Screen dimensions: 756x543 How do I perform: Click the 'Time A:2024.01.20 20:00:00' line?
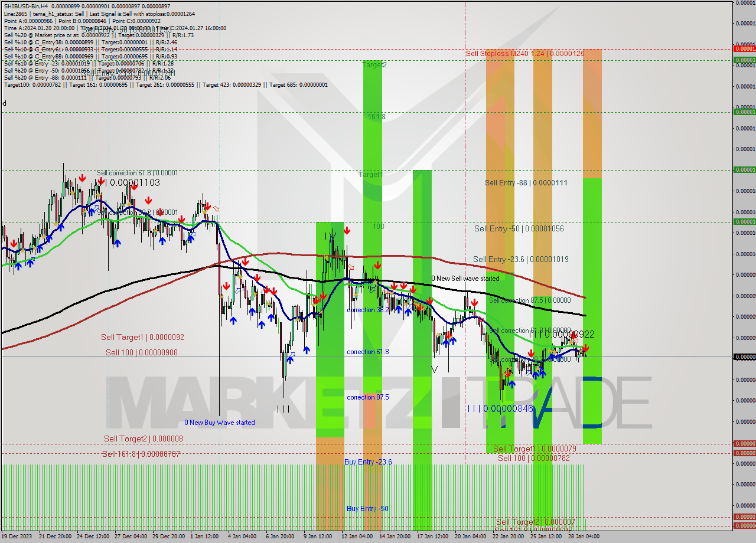(39, 28)
